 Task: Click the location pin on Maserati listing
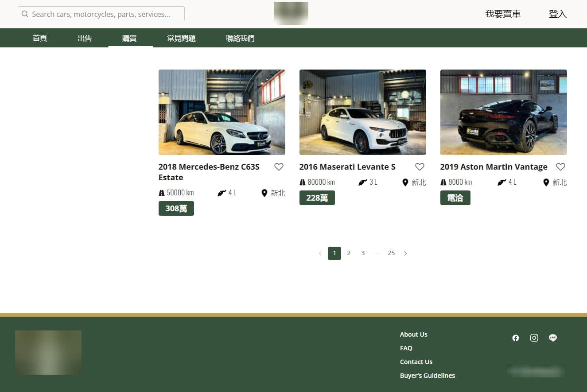point(405,182)
